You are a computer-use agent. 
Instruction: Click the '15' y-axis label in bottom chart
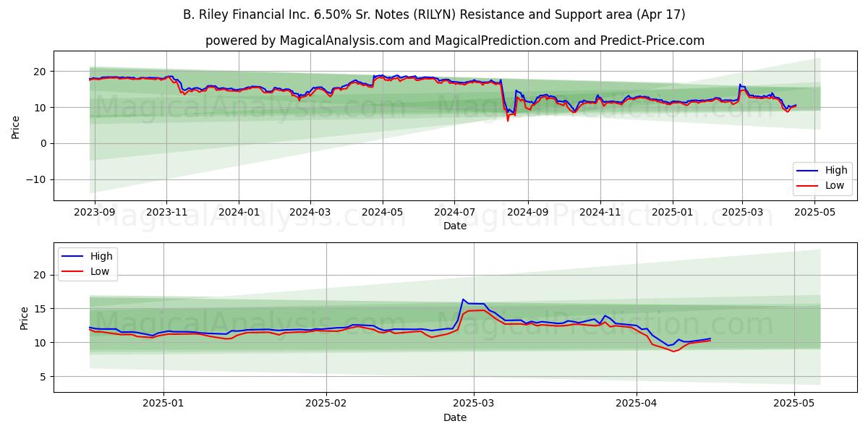[41, 309]
